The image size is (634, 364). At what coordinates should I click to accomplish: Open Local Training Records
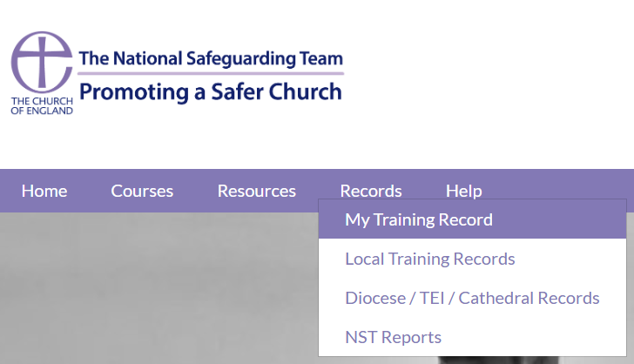click(430, 259)
